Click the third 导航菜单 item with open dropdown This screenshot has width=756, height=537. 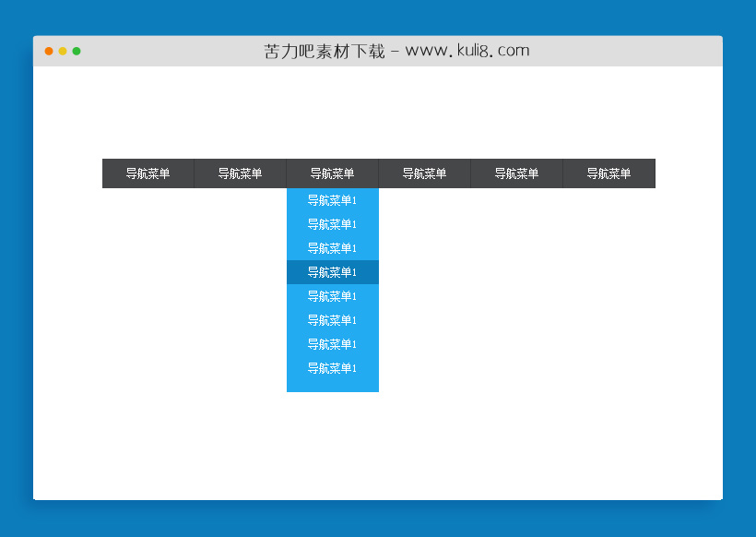point(332,173)
